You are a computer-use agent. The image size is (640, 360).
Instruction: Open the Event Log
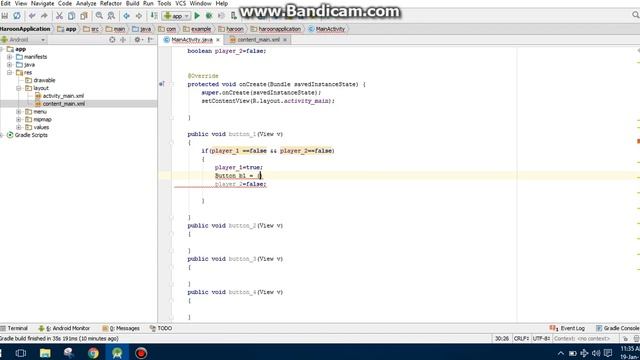567,328
